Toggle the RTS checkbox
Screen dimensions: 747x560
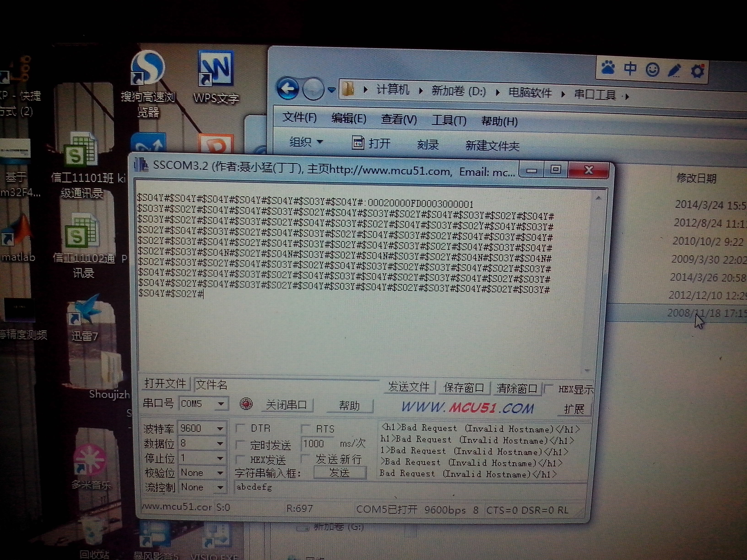305,428
